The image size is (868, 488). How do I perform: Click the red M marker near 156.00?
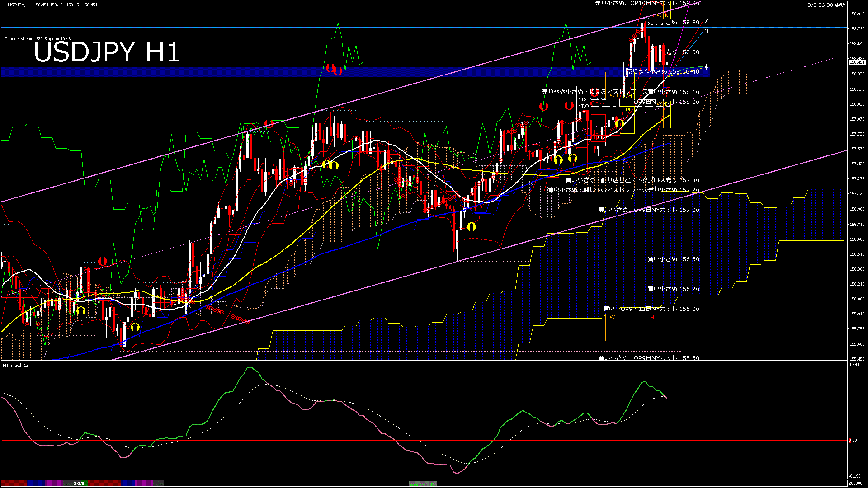pyautogui.click(x=652, y=318)
